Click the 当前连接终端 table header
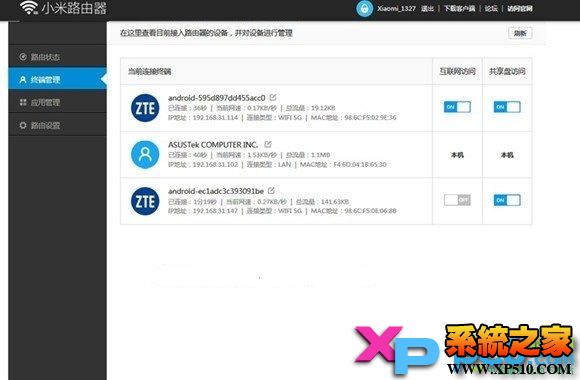The height and width of the screenshot is (380, 580). [x=149, y=71]
